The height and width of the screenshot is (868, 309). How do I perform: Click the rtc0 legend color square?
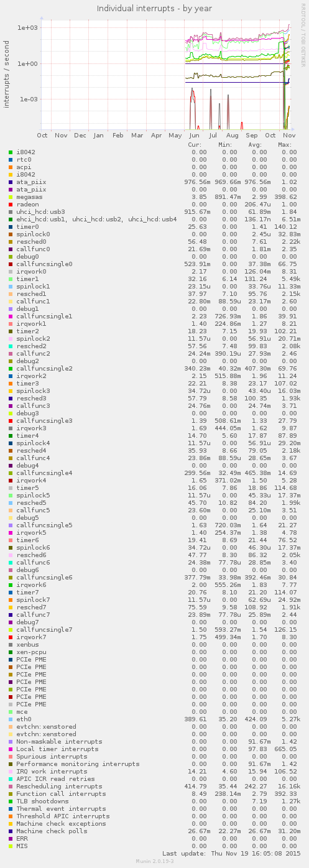tap(11, 159)
